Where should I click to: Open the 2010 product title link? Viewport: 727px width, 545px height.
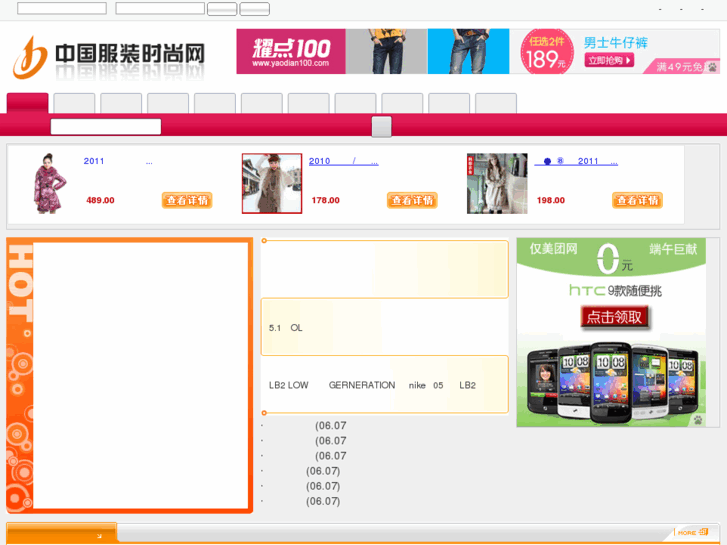point(344,161)
